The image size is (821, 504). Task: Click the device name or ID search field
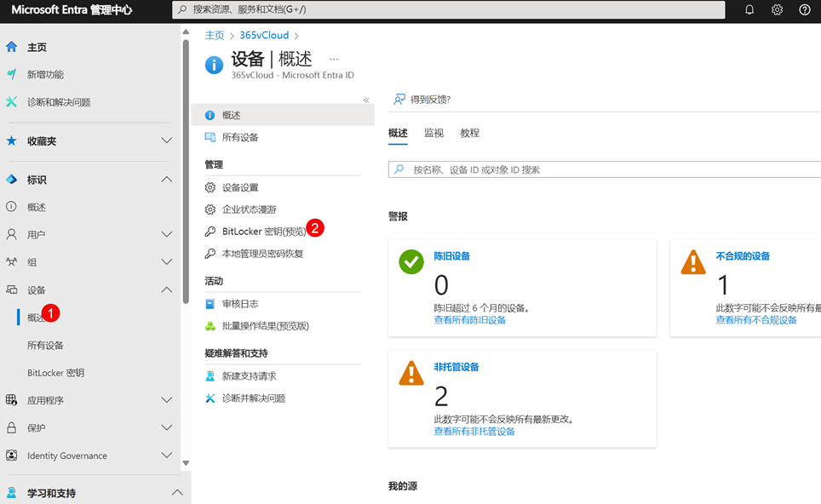[604, 169]
